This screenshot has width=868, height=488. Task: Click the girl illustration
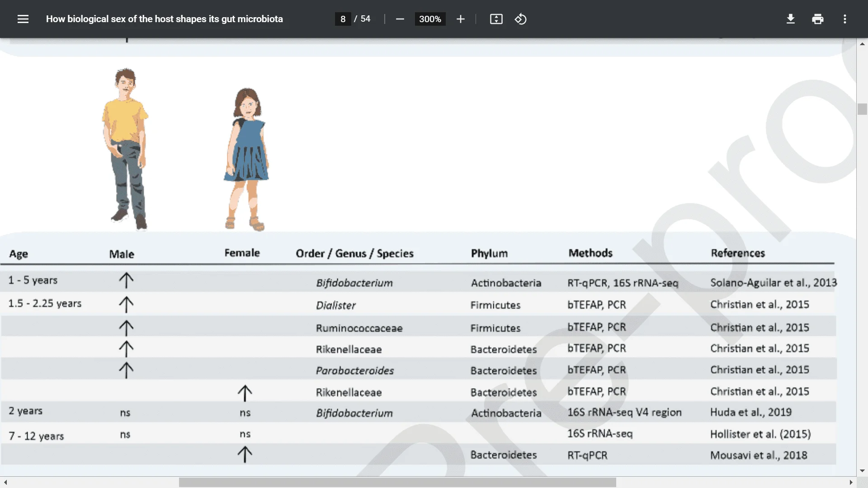[246, 159]
